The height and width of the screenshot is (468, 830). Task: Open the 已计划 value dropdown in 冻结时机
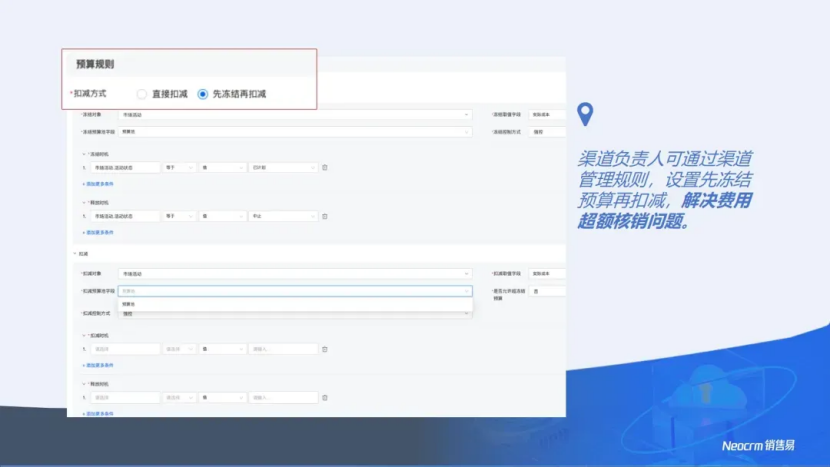click(284, 167)
